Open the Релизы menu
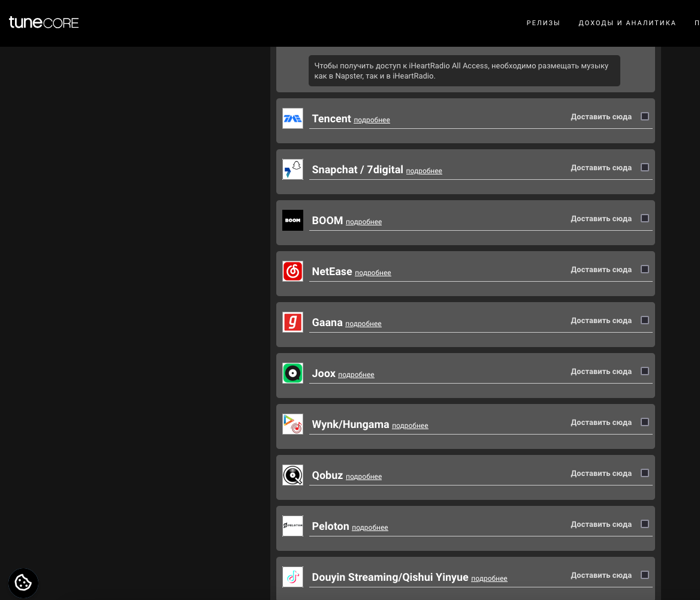The image size is (700, 600). click(543, 23)
